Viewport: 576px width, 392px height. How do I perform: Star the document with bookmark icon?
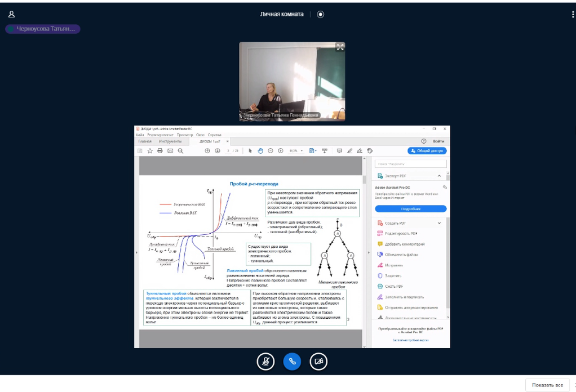150,151
